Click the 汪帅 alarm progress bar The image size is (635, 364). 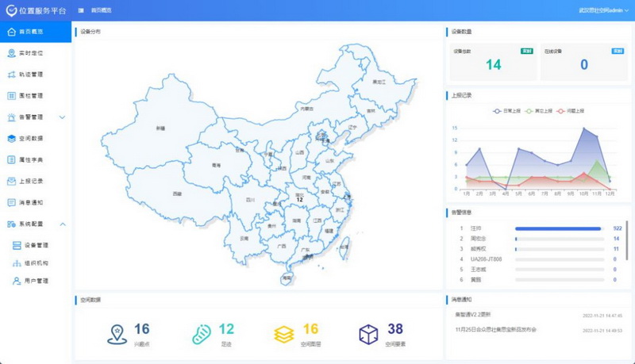[x=558, y=228]
